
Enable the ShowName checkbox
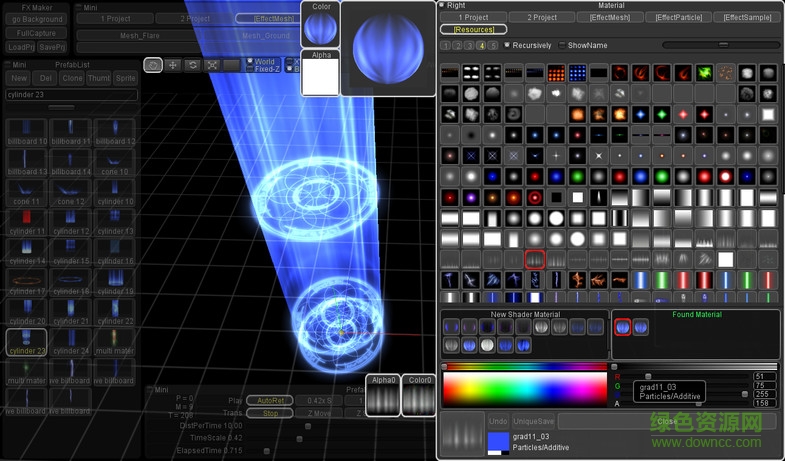coord(561,45)
